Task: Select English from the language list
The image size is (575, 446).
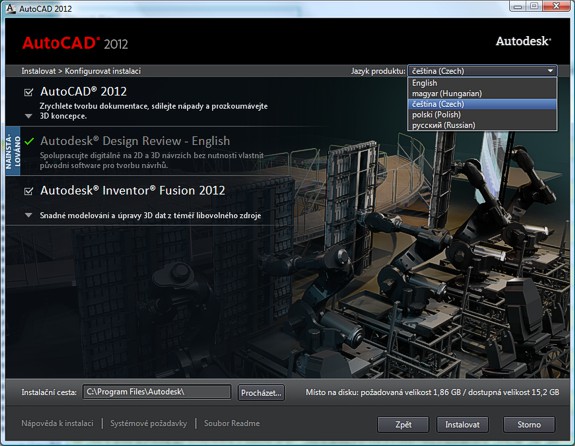Action: (482, 83)
